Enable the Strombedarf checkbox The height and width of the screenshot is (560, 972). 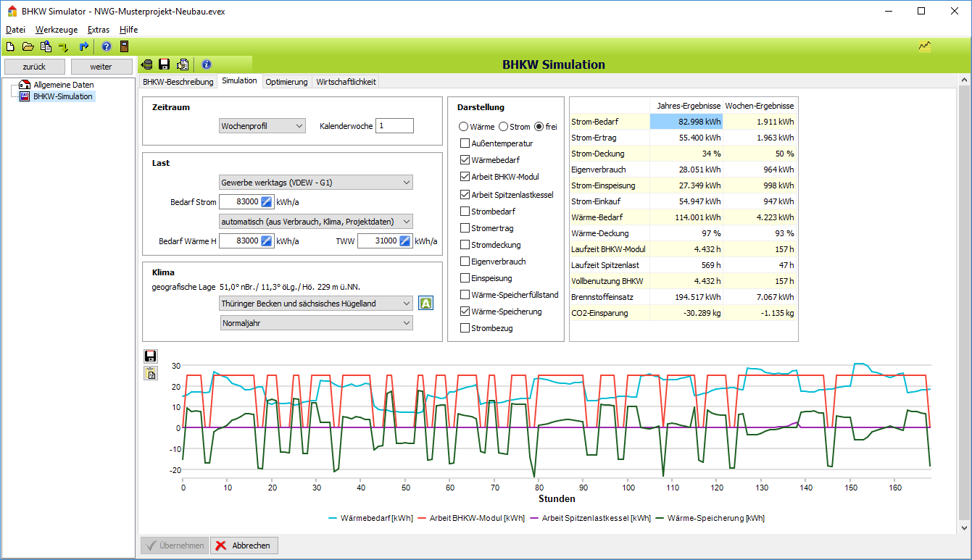(465, 212)
